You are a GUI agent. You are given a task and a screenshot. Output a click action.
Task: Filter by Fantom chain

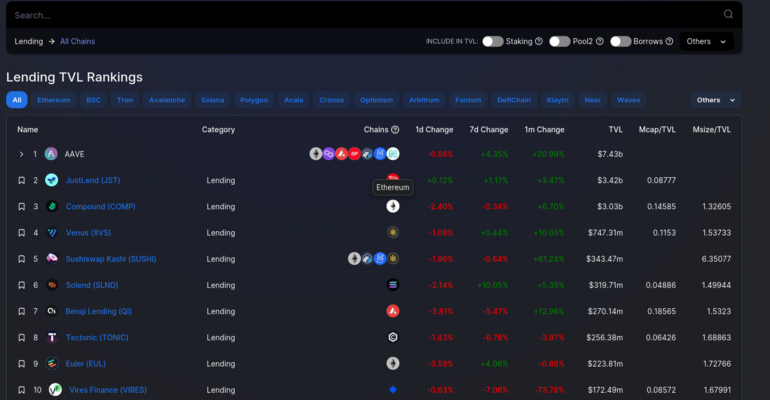tap(468, 100)
